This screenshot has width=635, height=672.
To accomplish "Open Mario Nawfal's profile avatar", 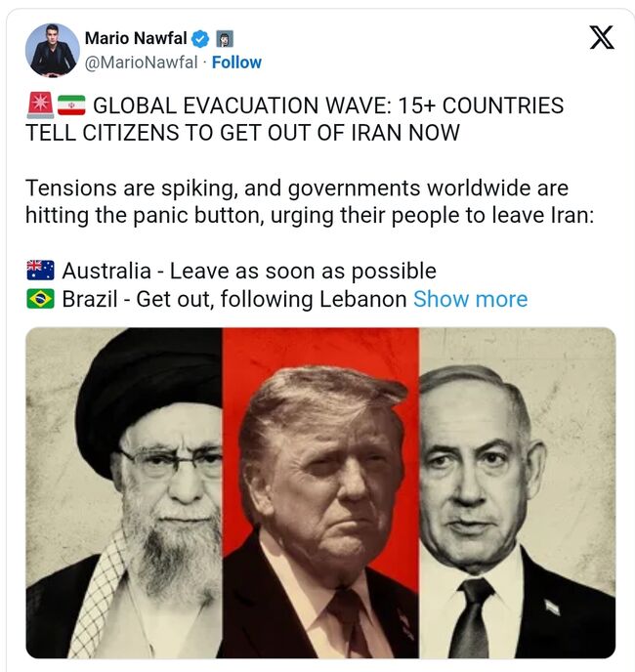I will point(53,50).
